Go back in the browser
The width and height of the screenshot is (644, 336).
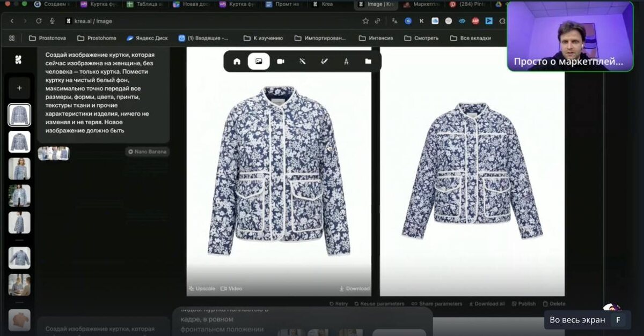point(11,21)
